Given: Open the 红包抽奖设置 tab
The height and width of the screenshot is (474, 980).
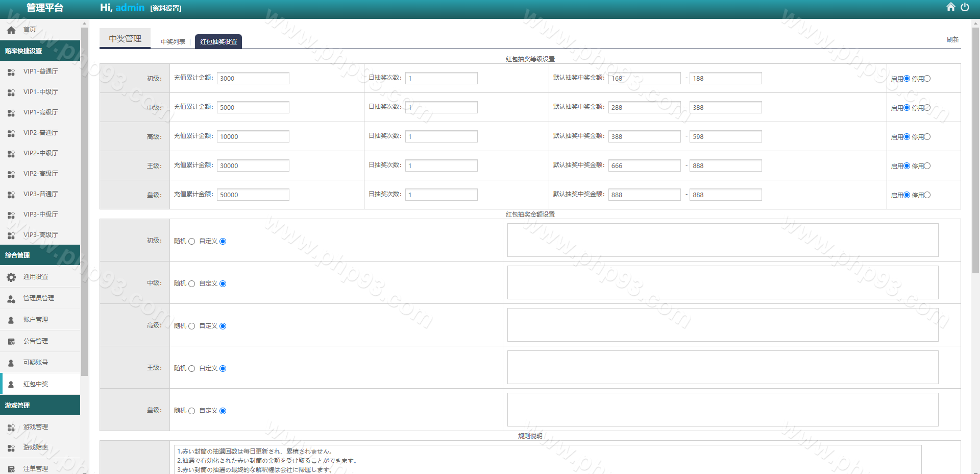Looking at the screenshot, I should point(218,42).
